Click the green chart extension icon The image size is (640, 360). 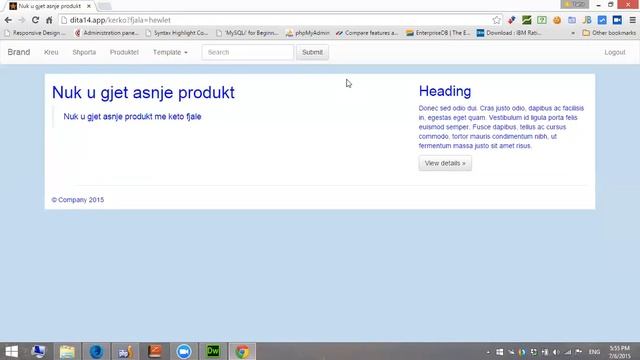click(527, 20)
